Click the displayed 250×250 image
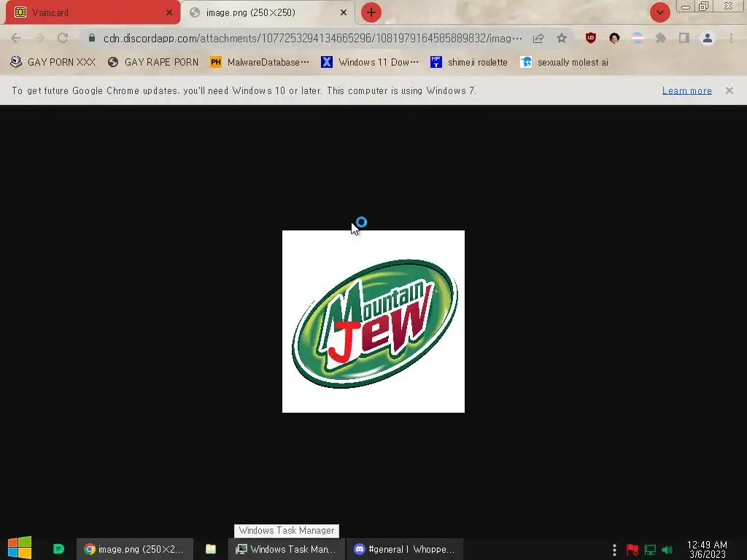Screen dimensions: 747x560 click(x=373, y=322)
